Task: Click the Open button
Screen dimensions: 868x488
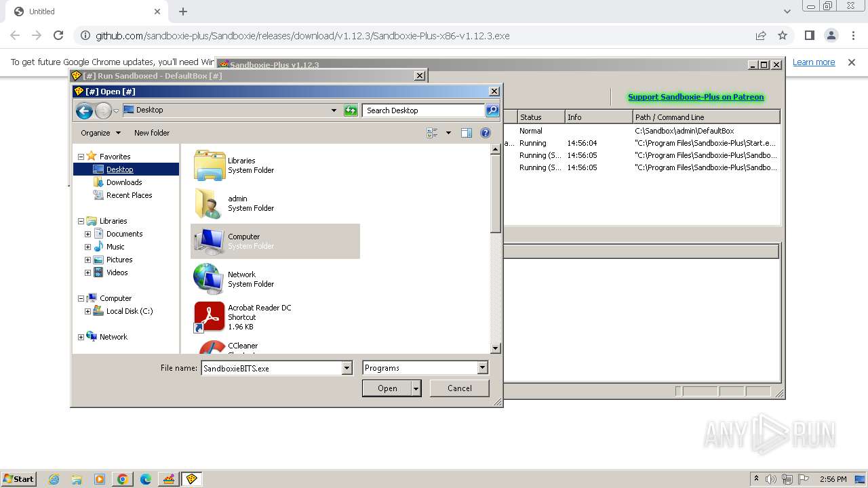Action: [x=387, y=388]
